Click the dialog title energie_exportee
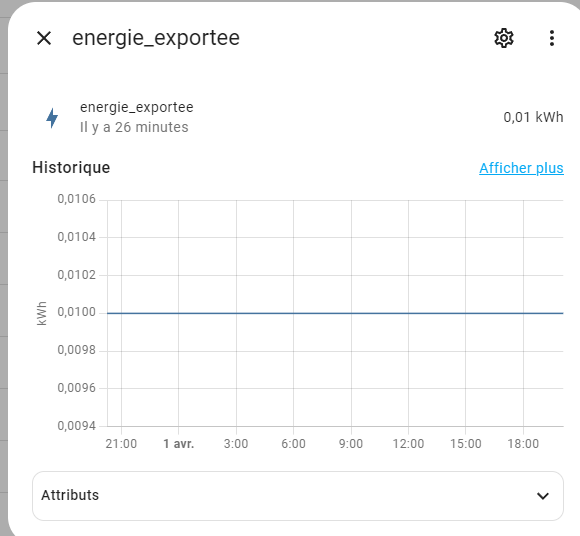580x536 pixels. [156, 38]
